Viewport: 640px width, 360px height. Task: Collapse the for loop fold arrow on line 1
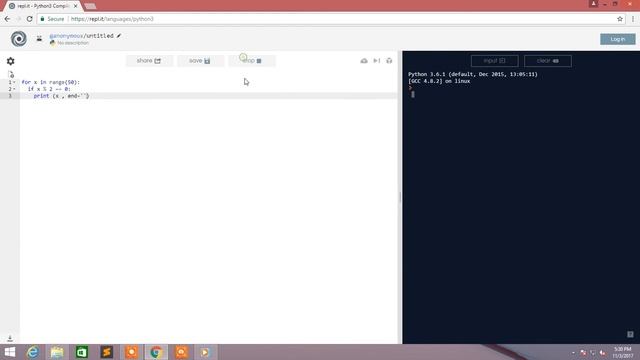click(x=15, y=82)
